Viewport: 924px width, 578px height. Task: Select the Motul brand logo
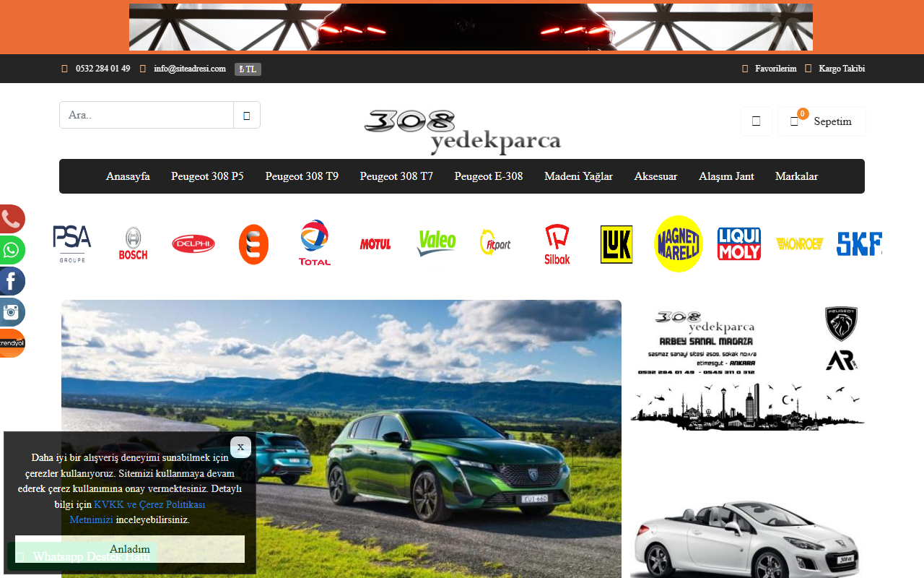(x=375, y=244)
